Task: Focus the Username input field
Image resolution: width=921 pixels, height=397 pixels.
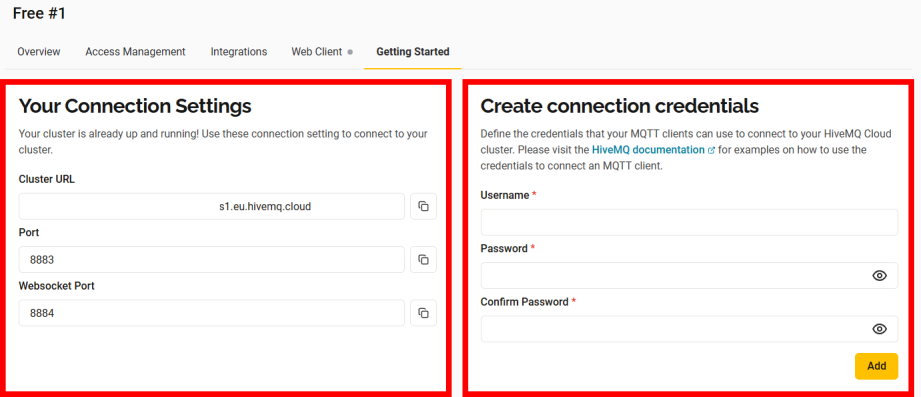Action: [689, 223]
